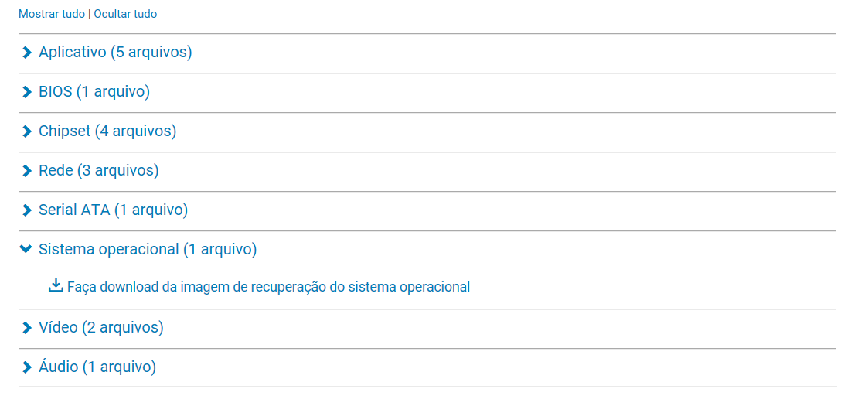Expand the Serial ATA chevron arrow
The height and width of the screenshot is (406, 868).
(26, 210)
